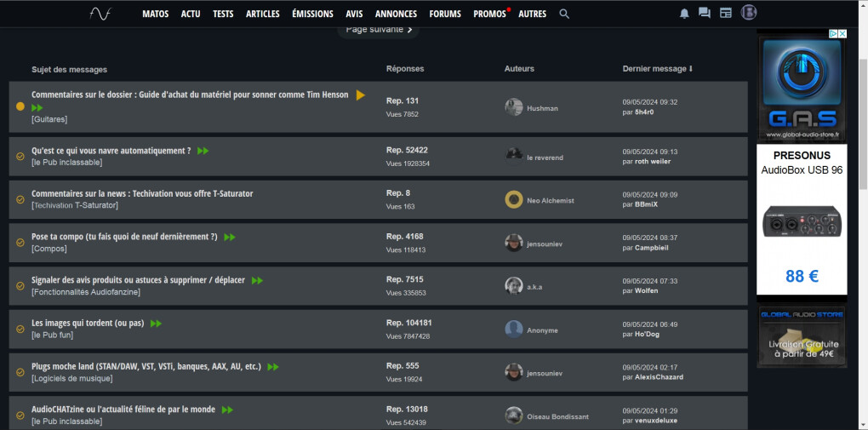
Task: Open the MATOS menu
Action: (155, 14)
